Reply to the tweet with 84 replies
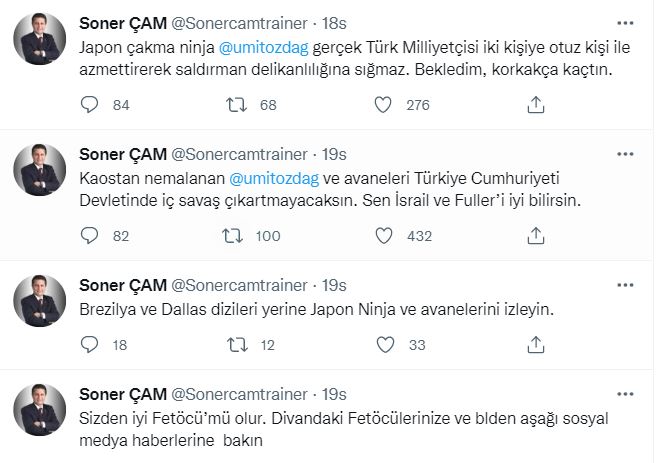The image size is (657, 463). [89, 104]
